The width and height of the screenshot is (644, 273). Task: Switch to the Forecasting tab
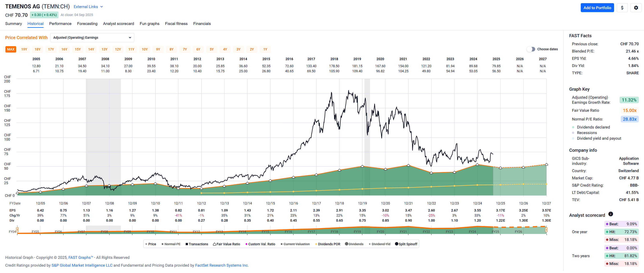click(87, 24)
